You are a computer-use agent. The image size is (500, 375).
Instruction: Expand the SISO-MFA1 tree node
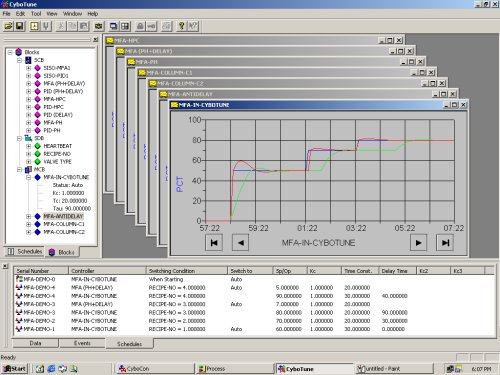click(28, 68)
